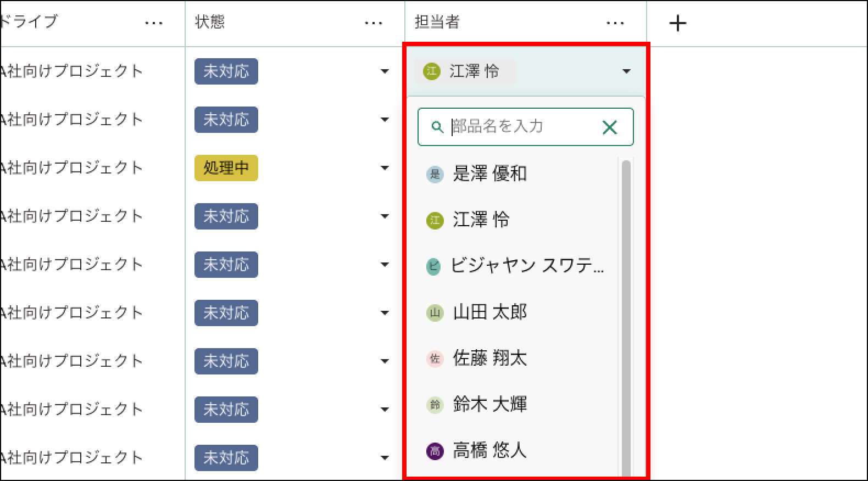Click the plus icon to add column
The image size is (868, 481).
[x=677, y=23]
